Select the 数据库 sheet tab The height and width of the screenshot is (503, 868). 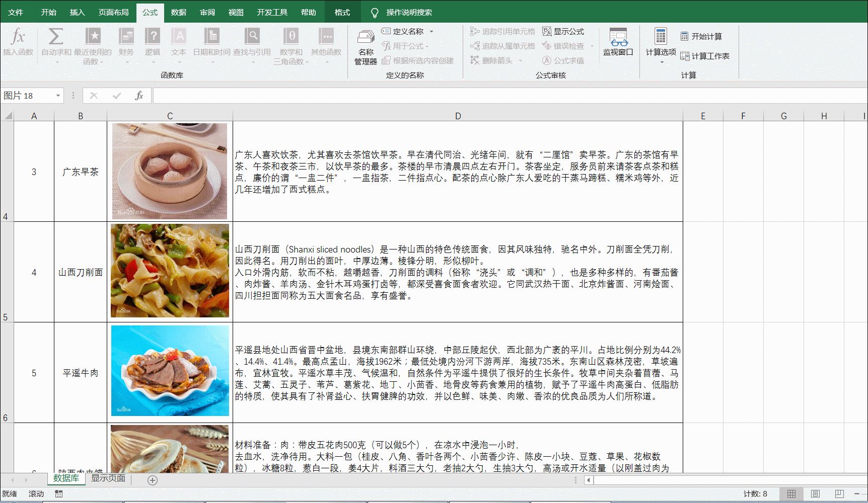pyautogui.click(x=66, y=478)
